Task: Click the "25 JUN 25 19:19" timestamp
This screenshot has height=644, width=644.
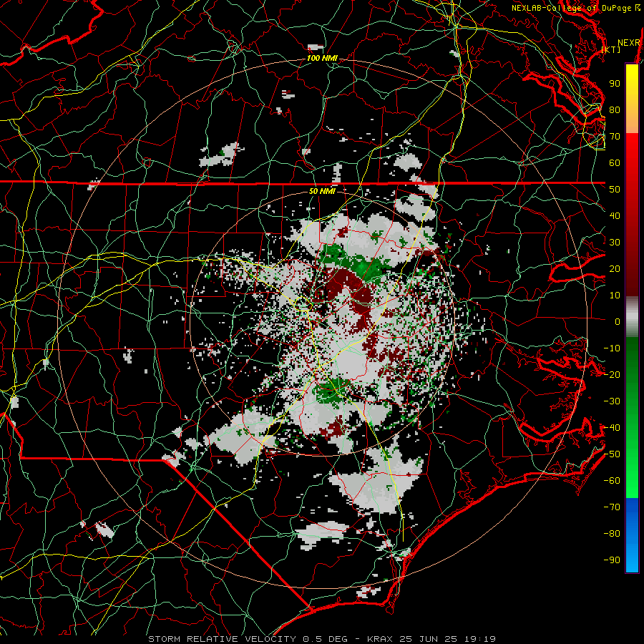Action: click(x=447, y=639)
